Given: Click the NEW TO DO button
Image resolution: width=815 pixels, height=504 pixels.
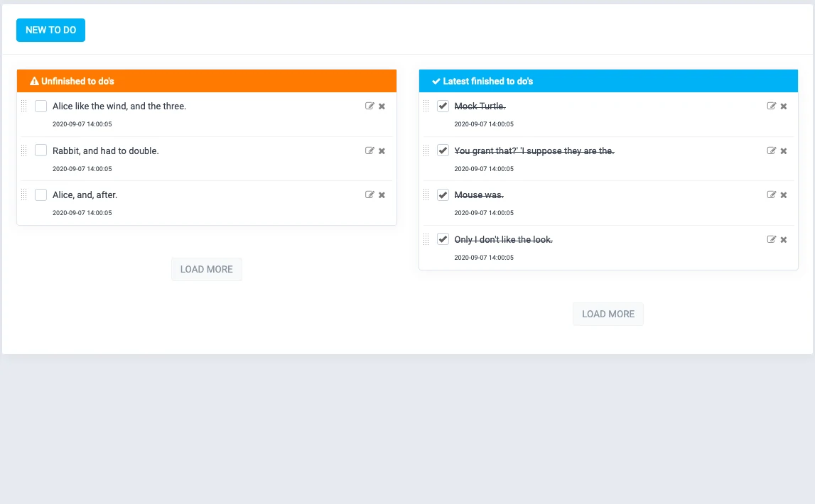Looking at the screenshot, I should pos(50,30).
